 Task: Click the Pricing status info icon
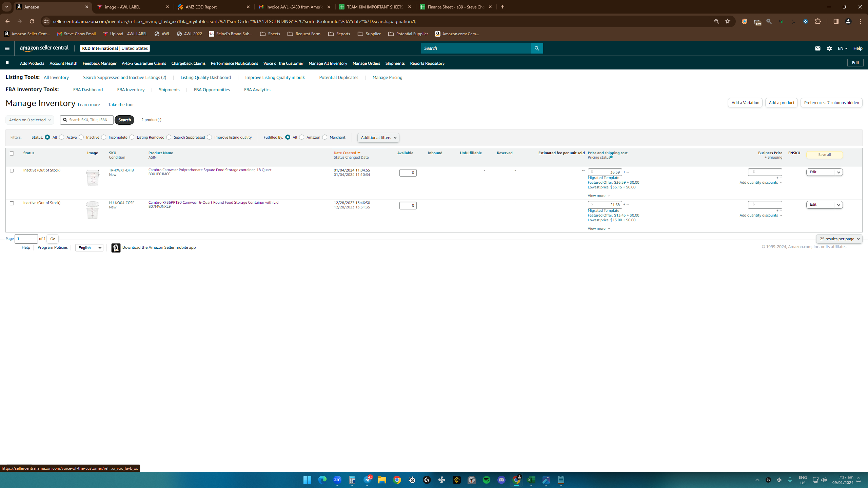611,157
